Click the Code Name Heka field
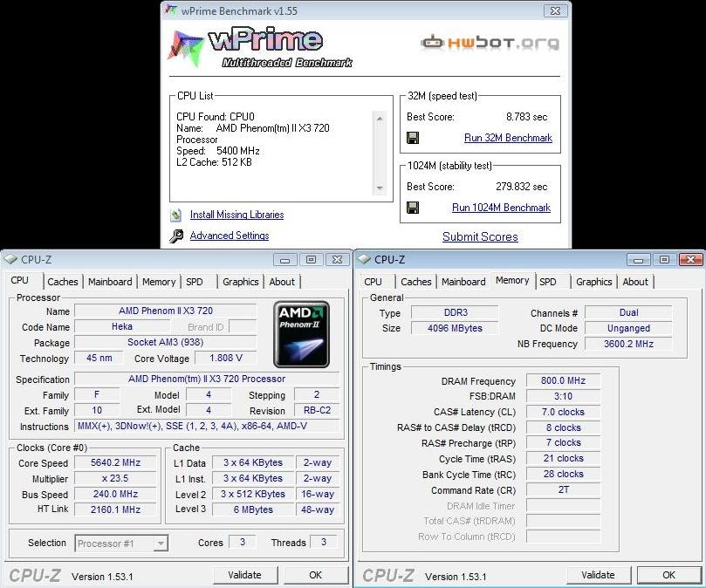The width and height of the screenshot is (706, 588). 122,326
